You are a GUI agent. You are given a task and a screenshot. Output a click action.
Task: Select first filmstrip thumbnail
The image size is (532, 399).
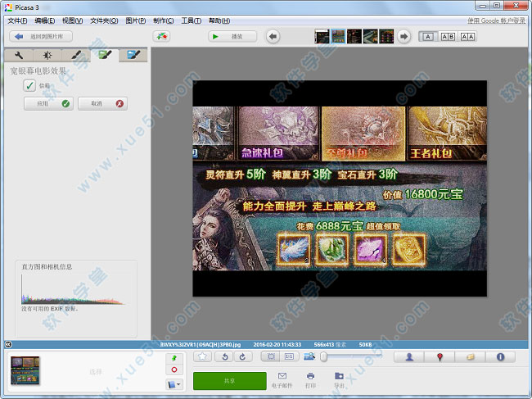tap(322, 36)
